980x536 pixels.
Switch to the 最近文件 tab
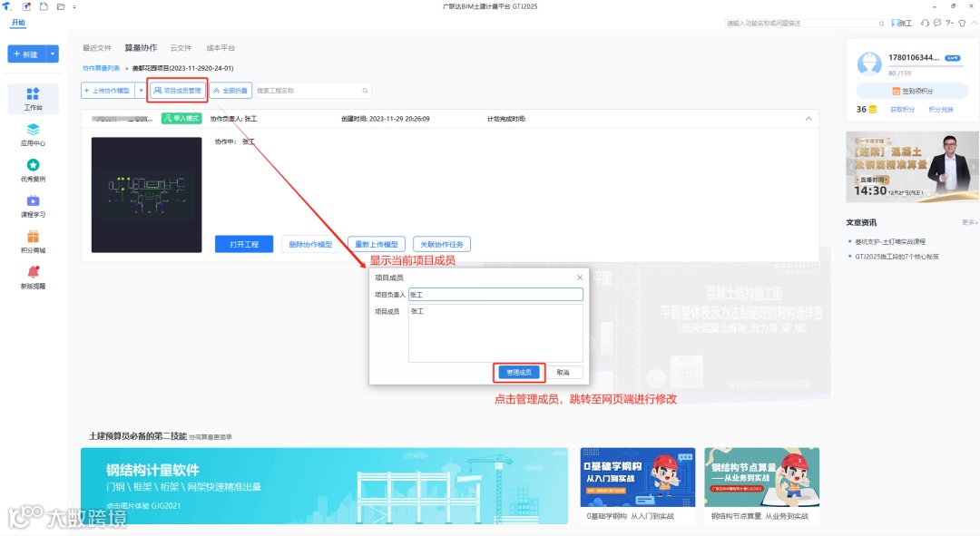tap(97, 48)
